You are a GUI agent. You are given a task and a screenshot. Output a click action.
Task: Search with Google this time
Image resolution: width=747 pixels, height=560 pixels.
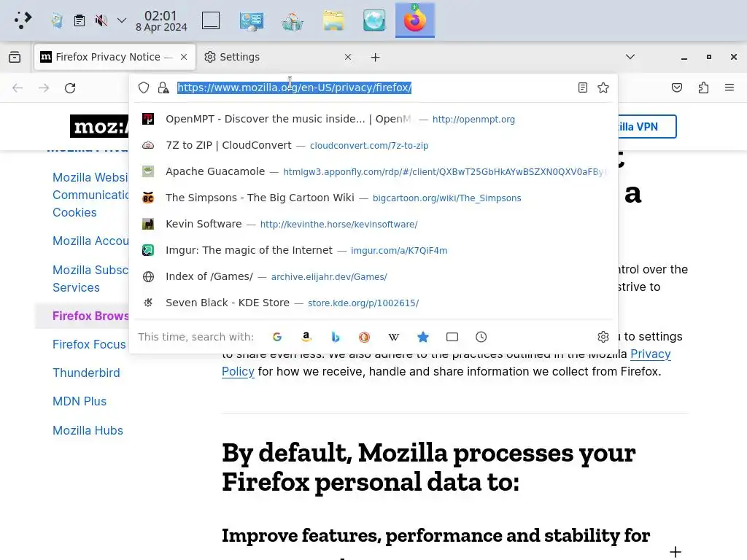[277, 337]
